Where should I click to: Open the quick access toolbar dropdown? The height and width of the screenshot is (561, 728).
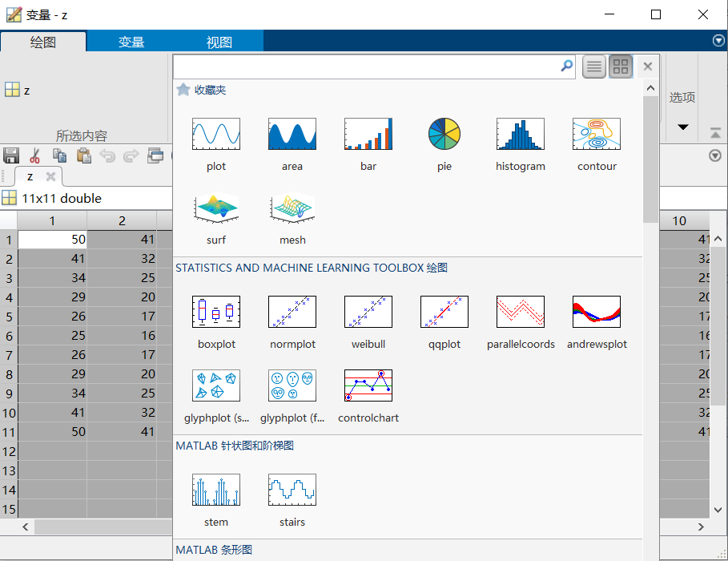tap(715, 155)
